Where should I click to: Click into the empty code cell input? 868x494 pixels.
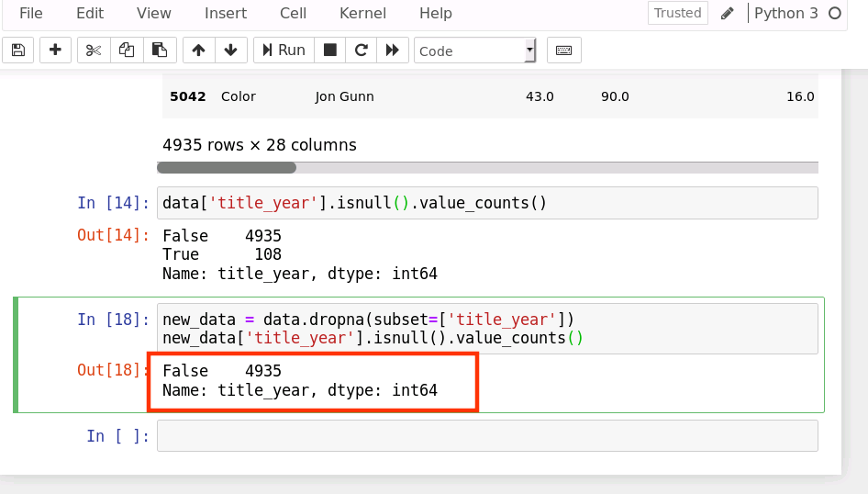point(486,436)
